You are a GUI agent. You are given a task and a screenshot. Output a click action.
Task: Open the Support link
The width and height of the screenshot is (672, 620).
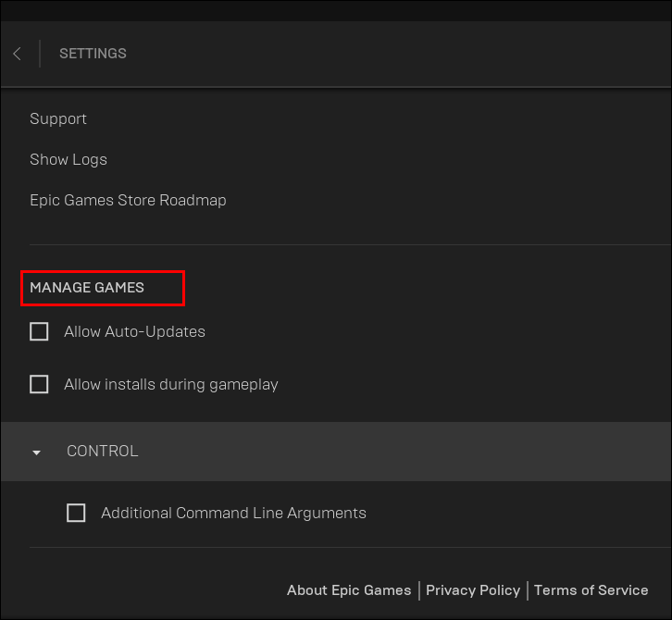coord(58,118)
